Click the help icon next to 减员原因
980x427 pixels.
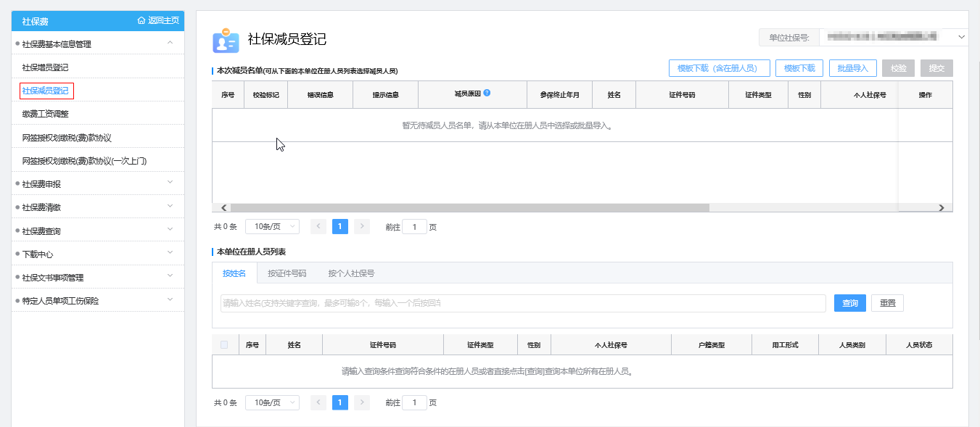(487, 93)
